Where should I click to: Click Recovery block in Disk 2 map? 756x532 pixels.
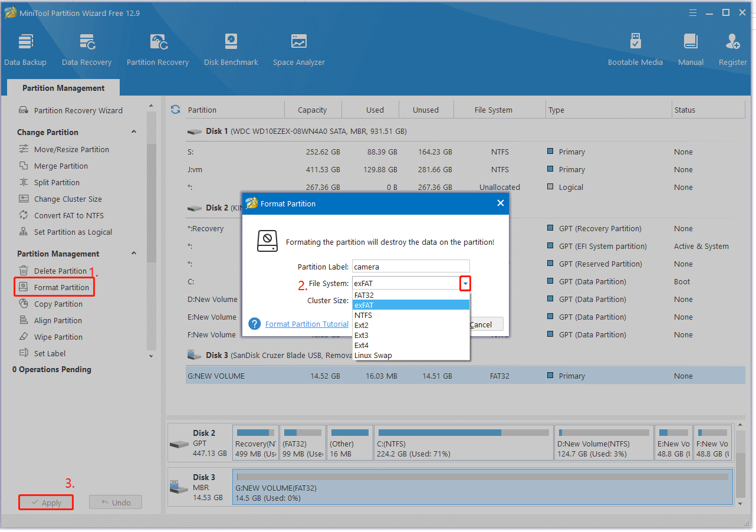[x=255, y=443]
